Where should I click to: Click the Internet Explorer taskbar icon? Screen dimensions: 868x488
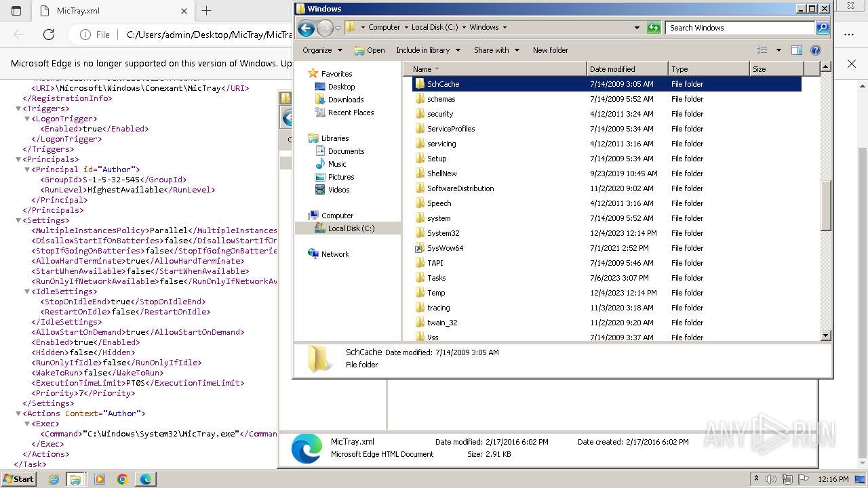54,479
